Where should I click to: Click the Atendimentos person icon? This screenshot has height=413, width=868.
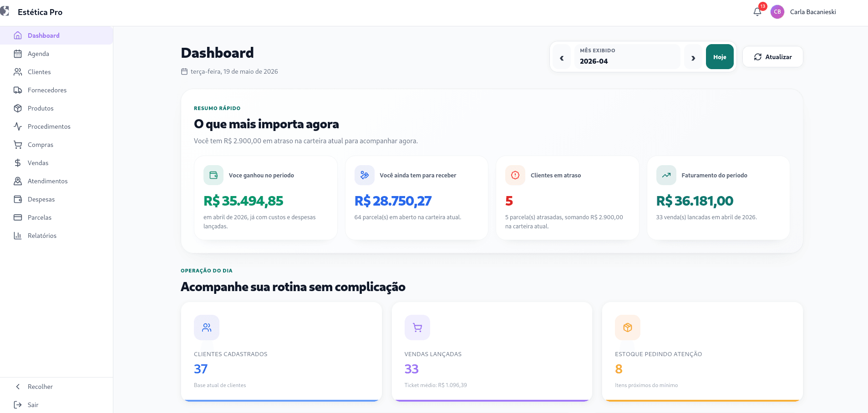[18, 181]
